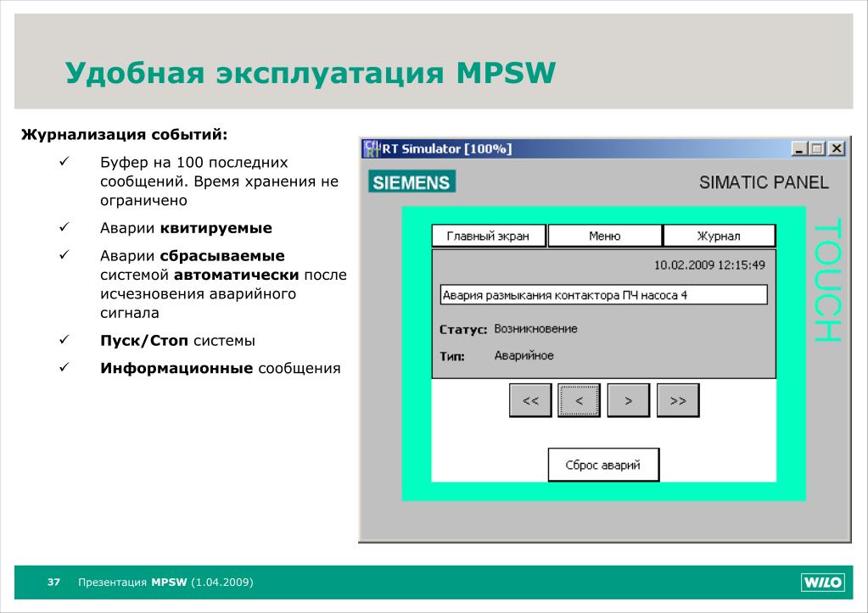
Task: Click the slide number 37
Action: pos(53,582)
